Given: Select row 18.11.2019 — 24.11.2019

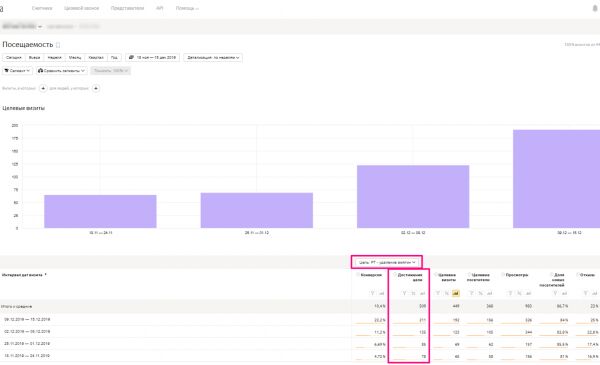Looking at the screenshot, I should [x=300, y=356].
